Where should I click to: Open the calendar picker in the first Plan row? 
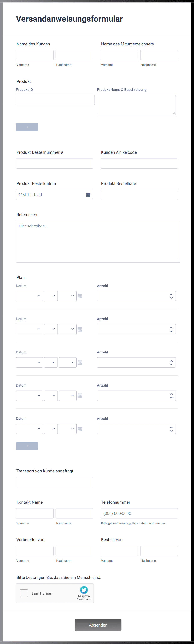(x=80, y=296)
